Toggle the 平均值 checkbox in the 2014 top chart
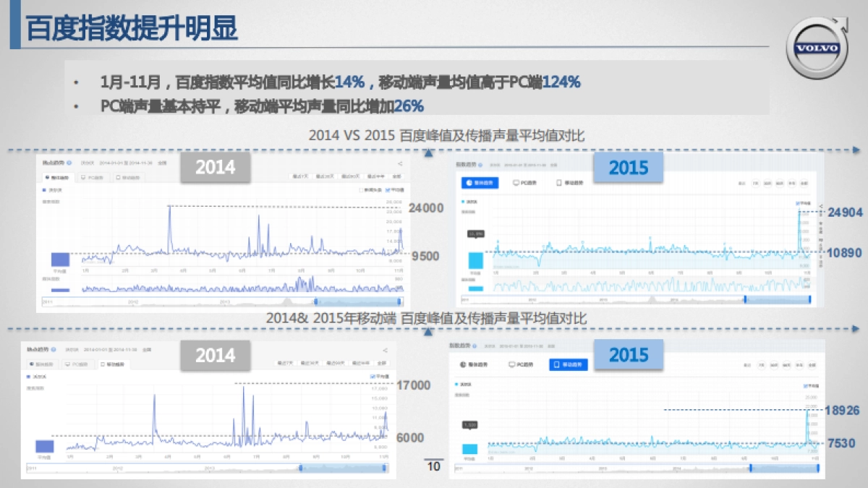 (388, 190)
